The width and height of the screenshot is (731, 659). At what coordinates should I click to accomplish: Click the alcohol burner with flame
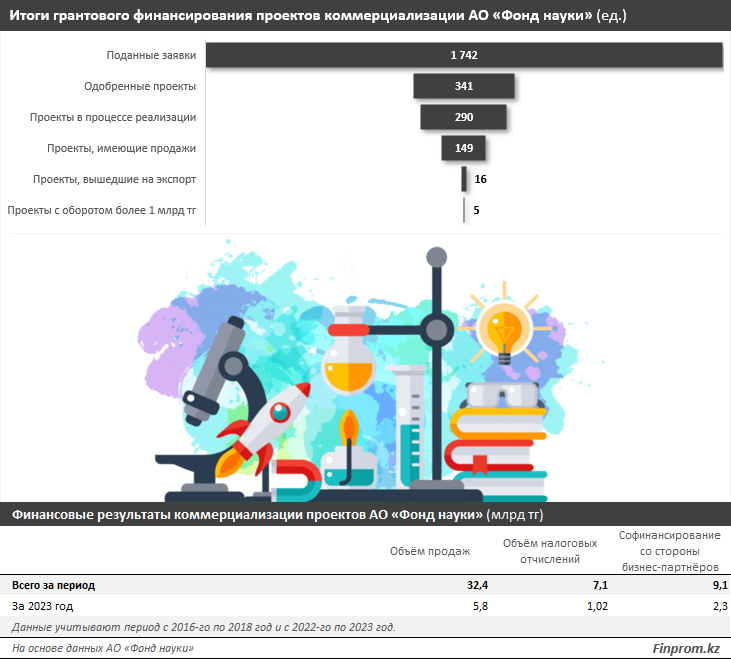[349, 450]
